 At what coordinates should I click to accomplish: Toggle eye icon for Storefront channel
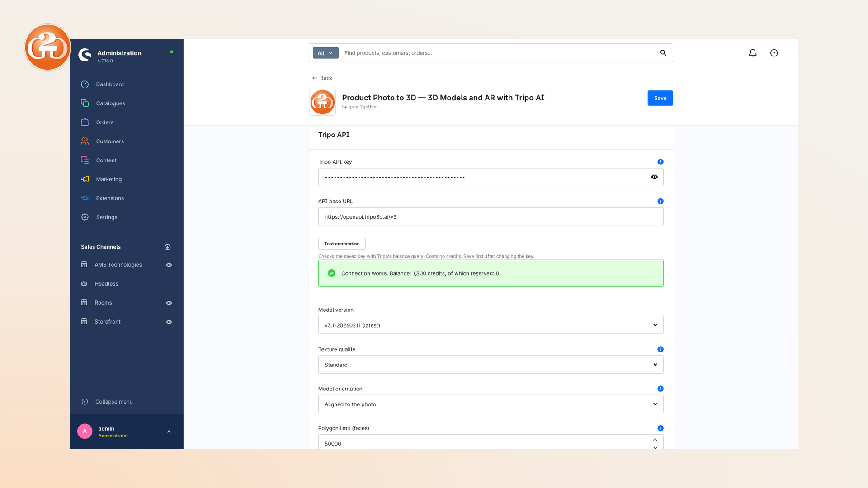pyautogui.click(x=169, y=322)
